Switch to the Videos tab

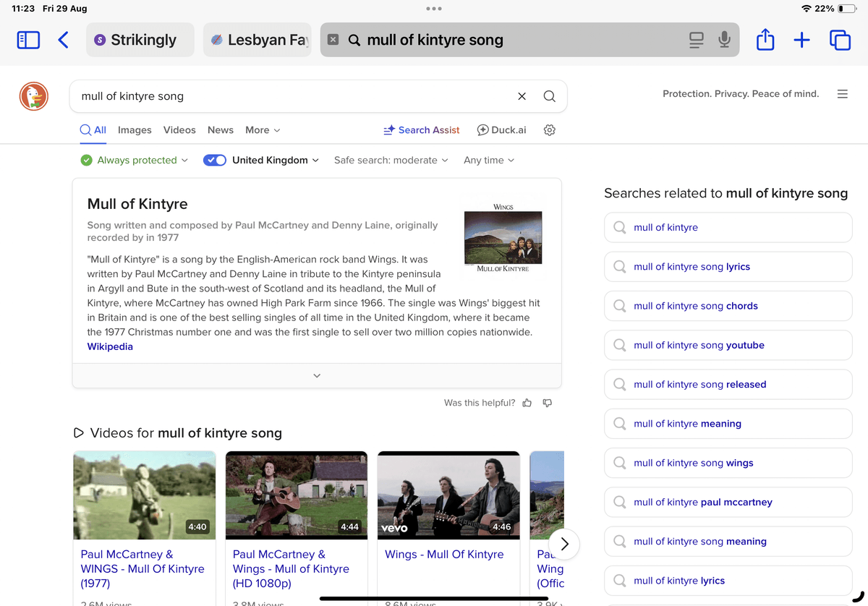coord(179,130)
